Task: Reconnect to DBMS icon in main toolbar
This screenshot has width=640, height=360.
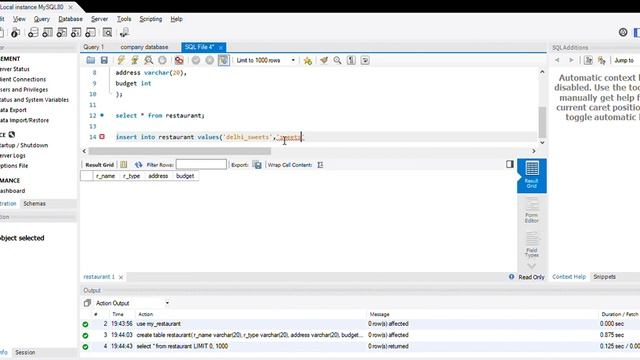Action: point(124,33)
